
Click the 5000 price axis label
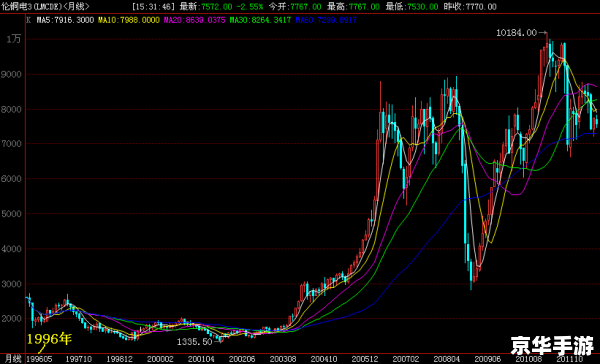coord(11,214)
